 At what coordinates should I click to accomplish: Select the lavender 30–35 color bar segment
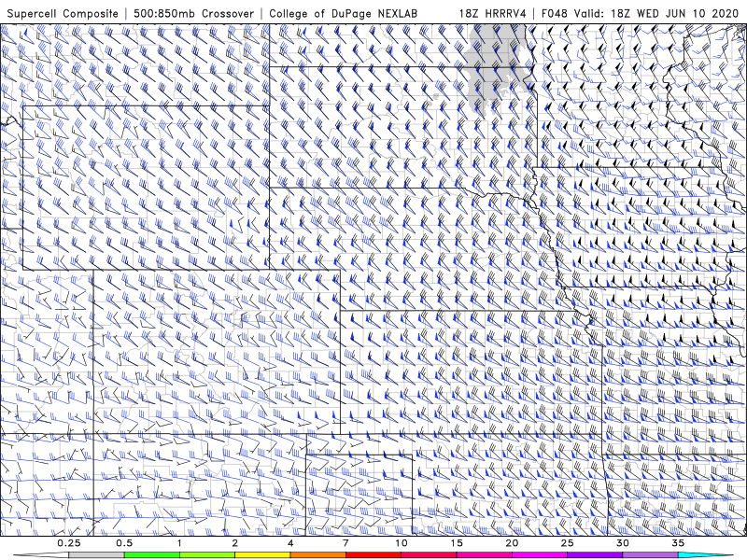click(x=650, y=555)
